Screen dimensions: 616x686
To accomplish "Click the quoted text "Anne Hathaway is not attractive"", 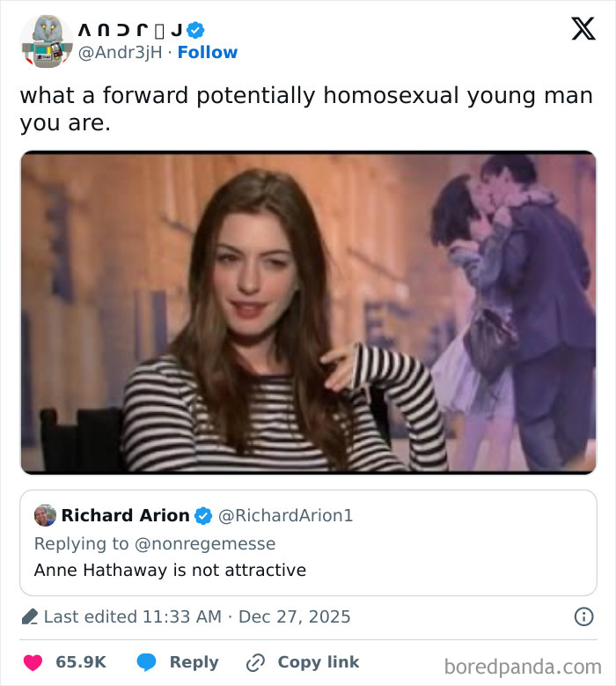I will (170, 570).
